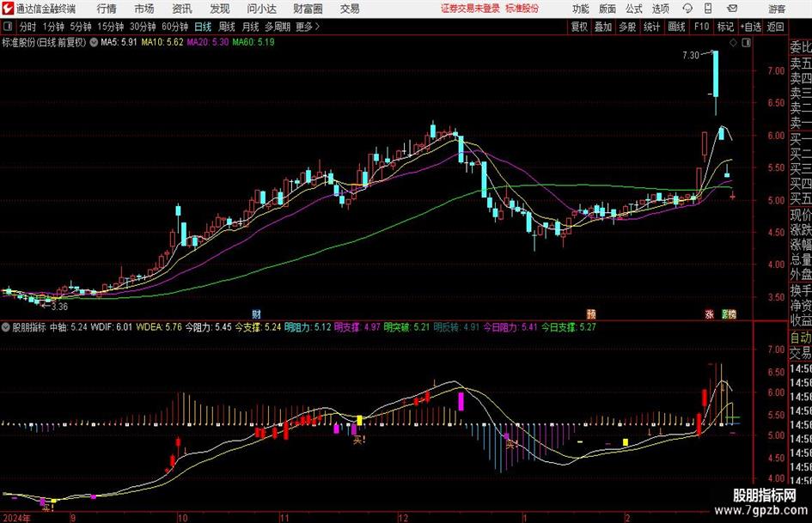Select the 月线 monthly chart tab
The width and height of the screenshot is (812, 523).
pyautogui.click(x=250, y=27)
